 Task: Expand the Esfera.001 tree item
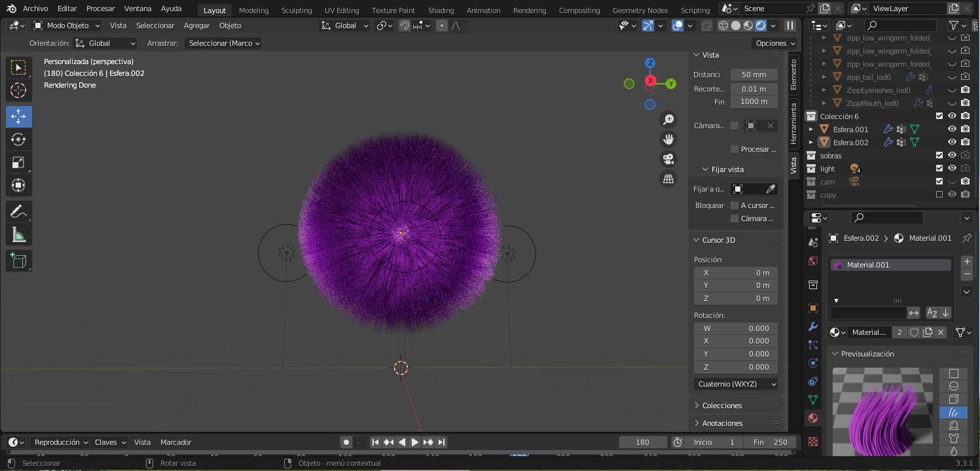pos(811,130)
